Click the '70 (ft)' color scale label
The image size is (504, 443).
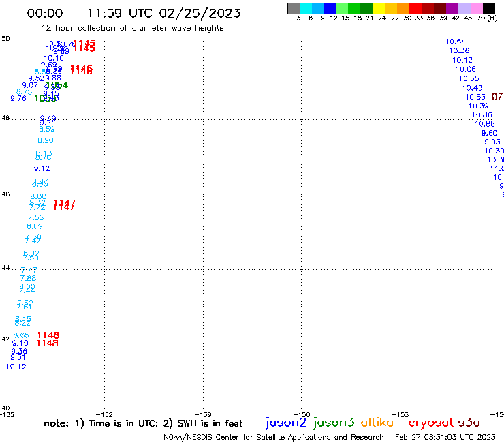[x=487, y=18]
